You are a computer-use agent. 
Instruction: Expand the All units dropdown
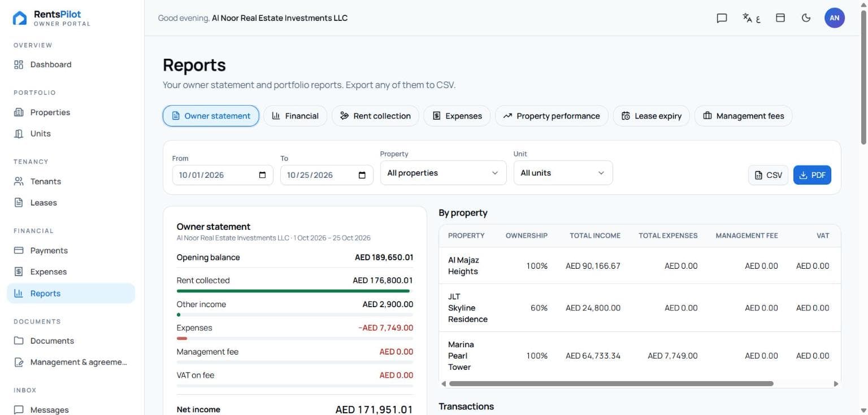pyautogui.click(x=563, y=173)
